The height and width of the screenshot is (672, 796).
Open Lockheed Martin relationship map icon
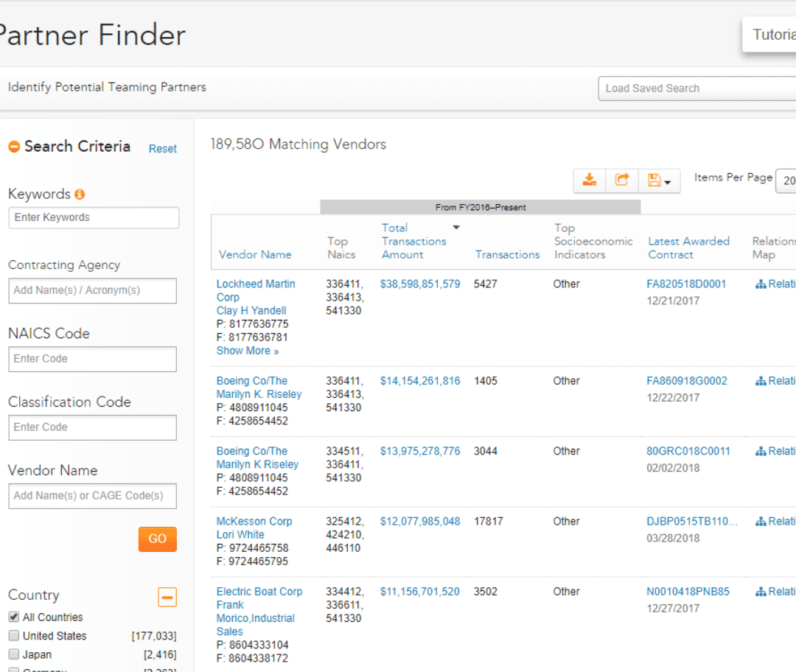761,284
